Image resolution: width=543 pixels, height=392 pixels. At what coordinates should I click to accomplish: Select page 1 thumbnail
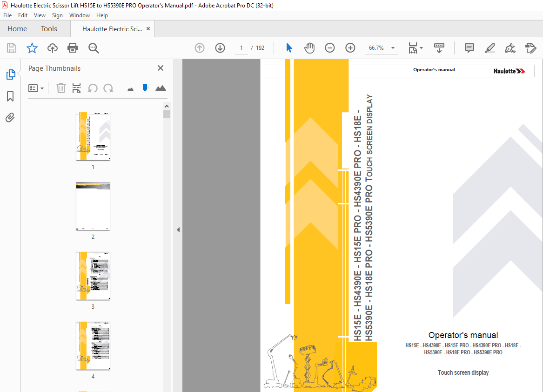click(x=93, y=136)
